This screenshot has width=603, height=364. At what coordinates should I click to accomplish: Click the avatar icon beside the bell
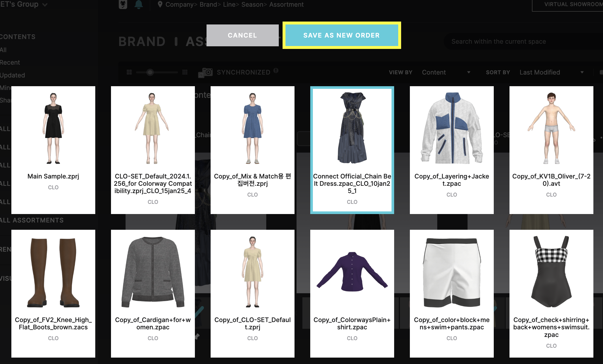click(123, 4)
